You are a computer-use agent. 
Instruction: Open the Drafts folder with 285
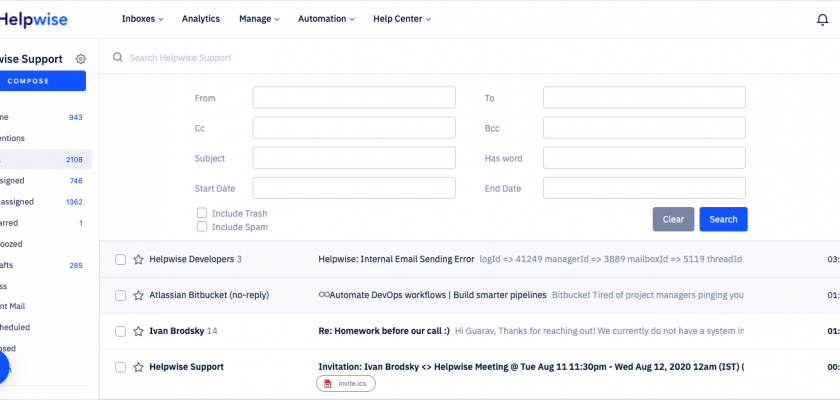pyautogui.click(x=42, y=265)
